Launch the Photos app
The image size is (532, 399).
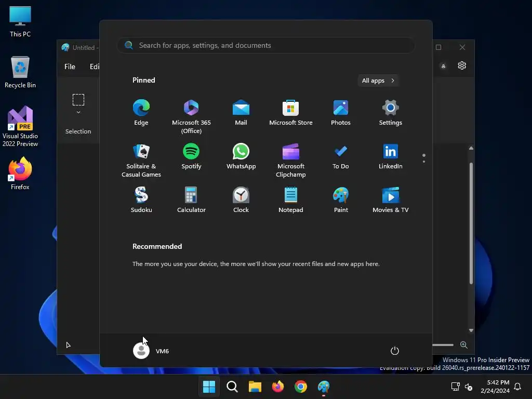[x=341, y=113]
